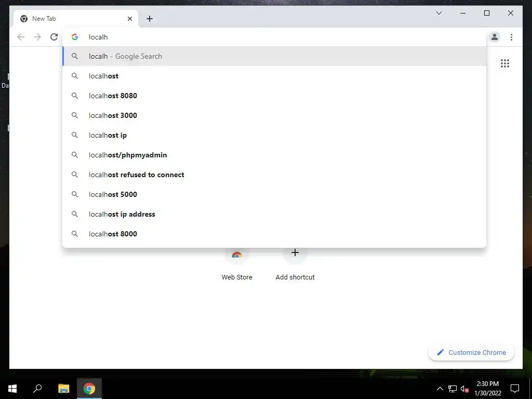Select the 'localhost 5000' suggestion

[x=274, y=194]
